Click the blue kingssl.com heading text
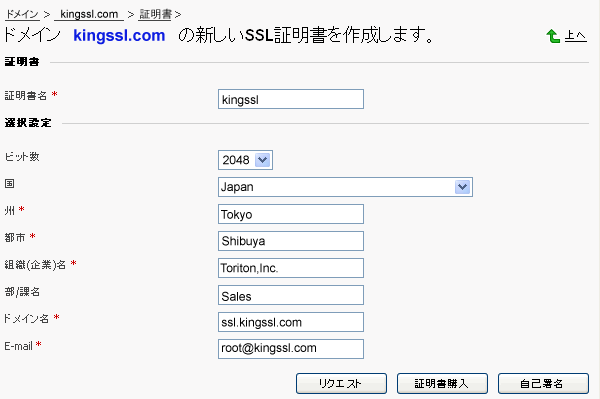 click(x=119, y=35)
